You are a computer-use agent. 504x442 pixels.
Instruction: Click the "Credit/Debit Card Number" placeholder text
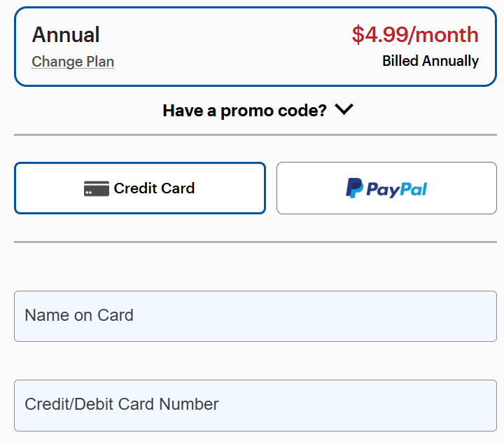click(x=122, y=404)
